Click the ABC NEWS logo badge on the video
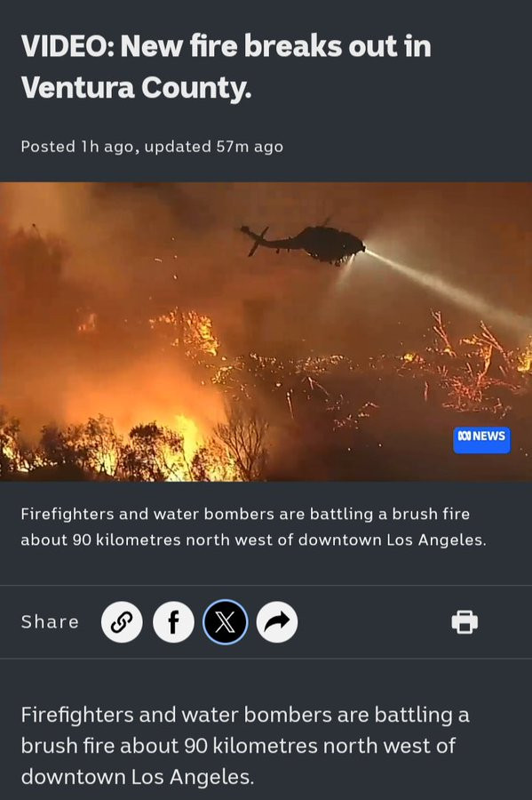The width and height of the screenshot is (532, 800). [x=481, y=440]
